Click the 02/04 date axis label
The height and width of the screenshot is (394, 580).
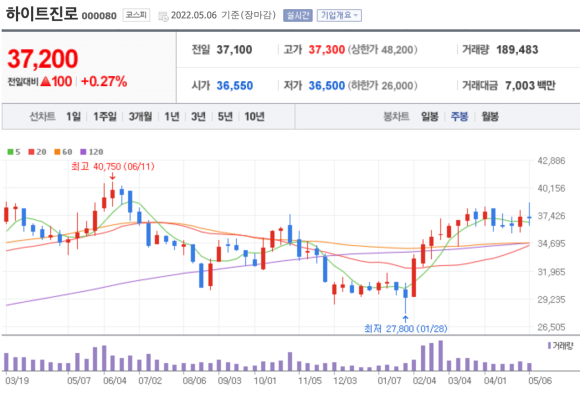(424, 380)
